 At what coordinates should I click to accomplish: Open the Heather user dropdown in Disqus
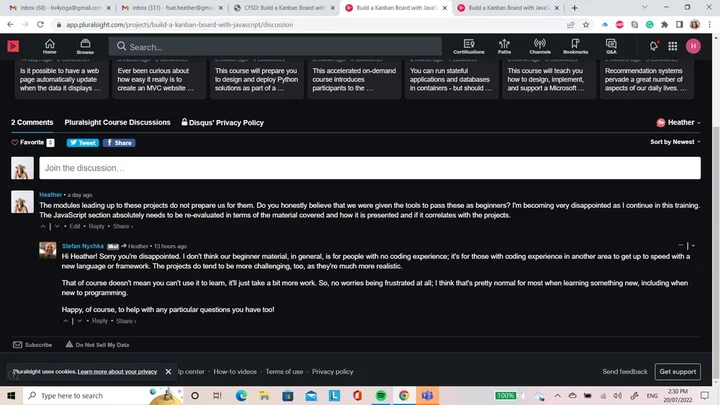(678, 123)
